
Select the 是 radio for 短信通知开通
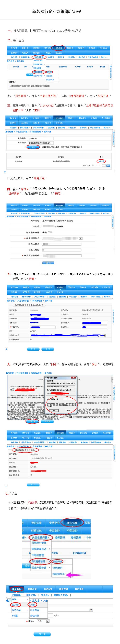(x=43, y=232)
